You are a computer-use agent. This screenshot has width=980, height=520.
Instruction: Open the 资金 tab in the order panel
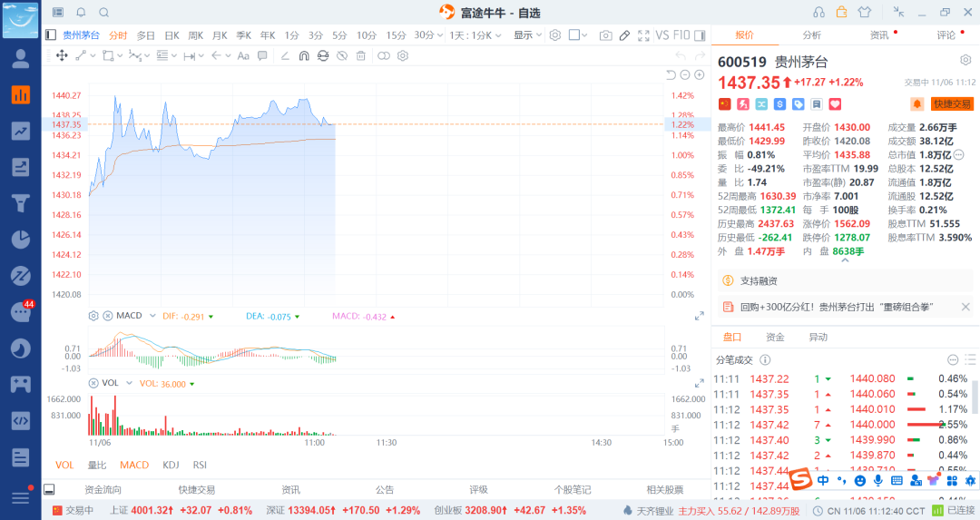point(775,337)
